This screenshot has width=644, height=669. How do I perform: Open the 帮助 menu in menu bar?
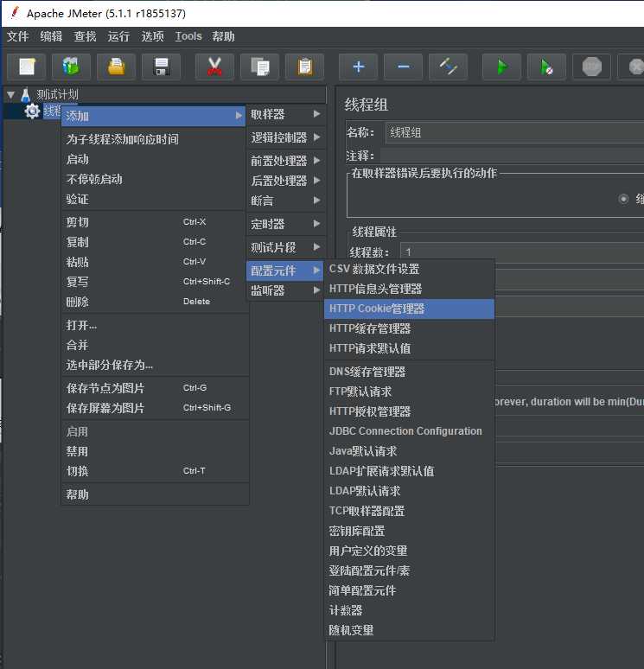[x=223, y=36]
